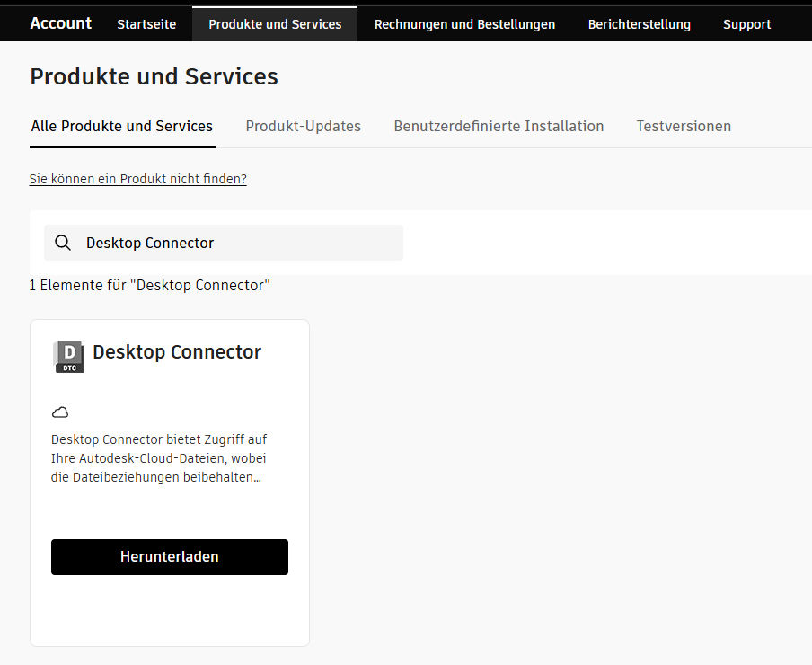This screenshot has height=665, width=812.
Task: Switch to the Testversionen tab
Action: coord(684,127)
